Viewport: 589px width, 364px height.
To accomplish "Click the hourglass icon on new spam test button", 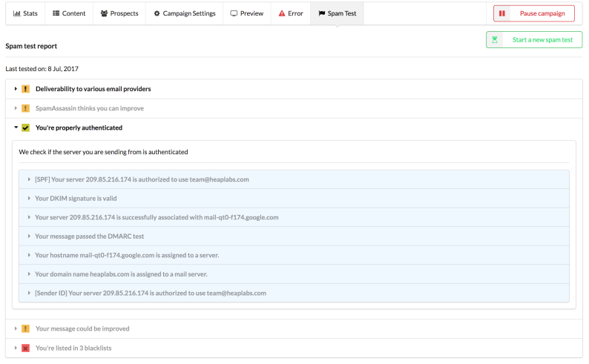I will coord(495,40).
